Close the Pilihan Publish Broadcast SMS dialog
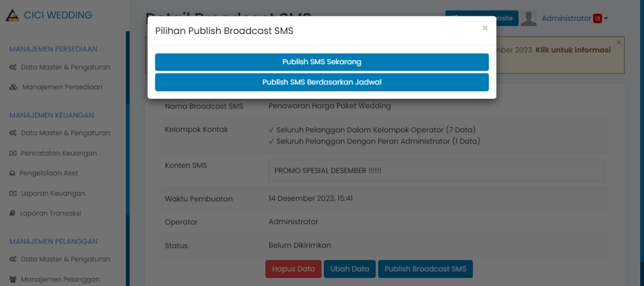This screenshot has height=286, width=644. [485, 28]
